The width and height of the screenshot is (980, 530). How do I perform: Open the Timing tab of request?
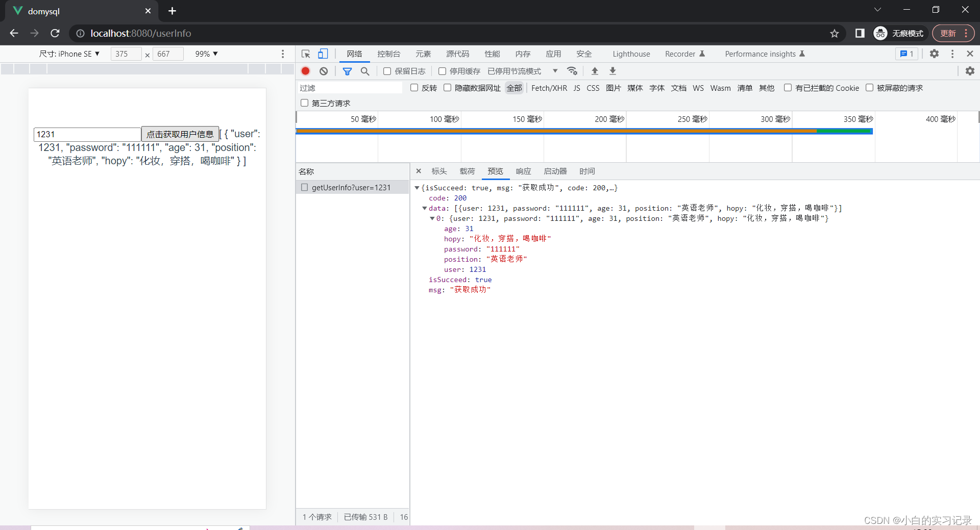[587, 171]
